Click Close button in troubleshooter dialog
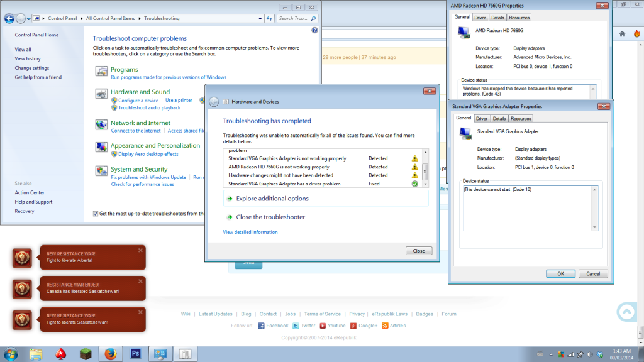The image size is (644, 362). click(x=418, y=251)
